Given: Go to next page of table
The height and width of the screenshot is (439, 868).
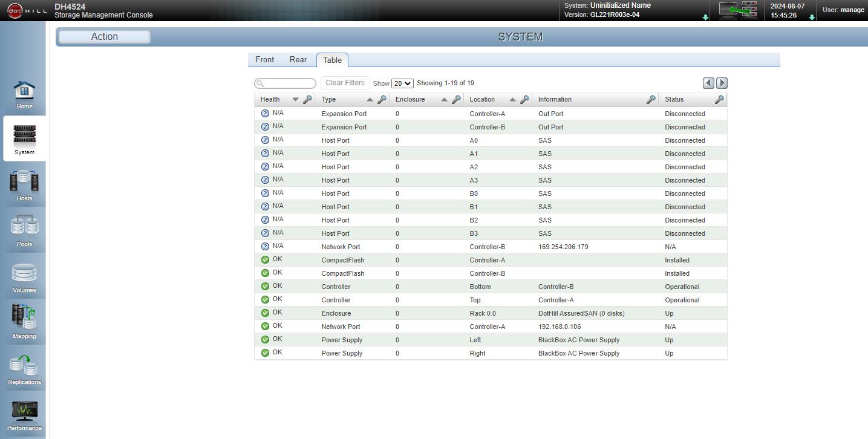Looking at the screenshot, I should pyautogui.click(x=722, y=83).
